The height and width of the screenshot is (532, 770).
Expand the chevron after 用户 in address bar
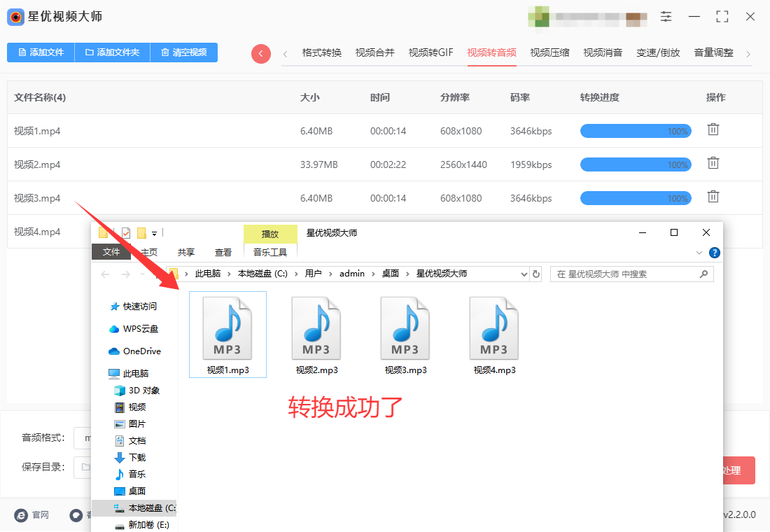[330, 274]
